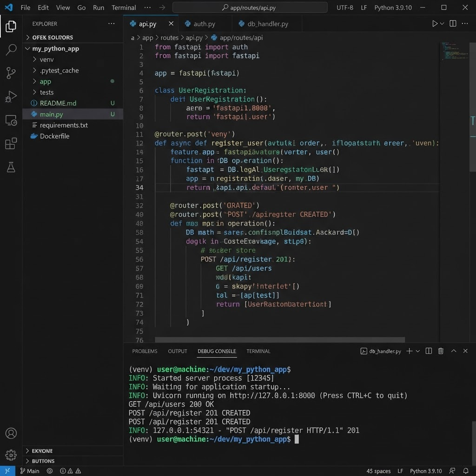Open the Run and Debug view

(11, 97)
